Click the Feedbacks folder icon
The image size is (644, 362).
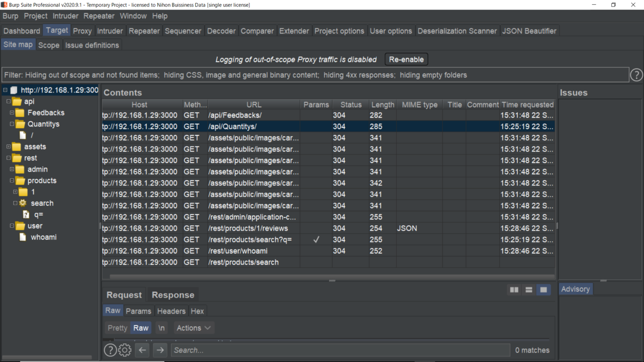[20, 113]
